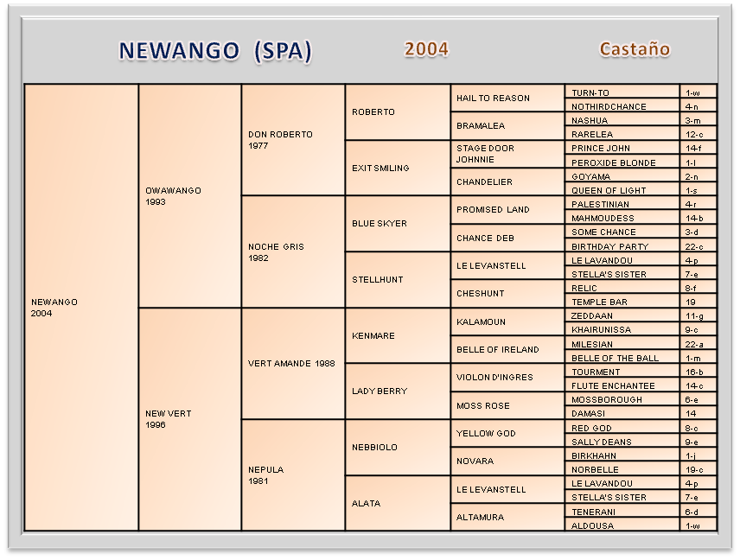Select KENMARE in the pedigree

(x=398, y=335)
